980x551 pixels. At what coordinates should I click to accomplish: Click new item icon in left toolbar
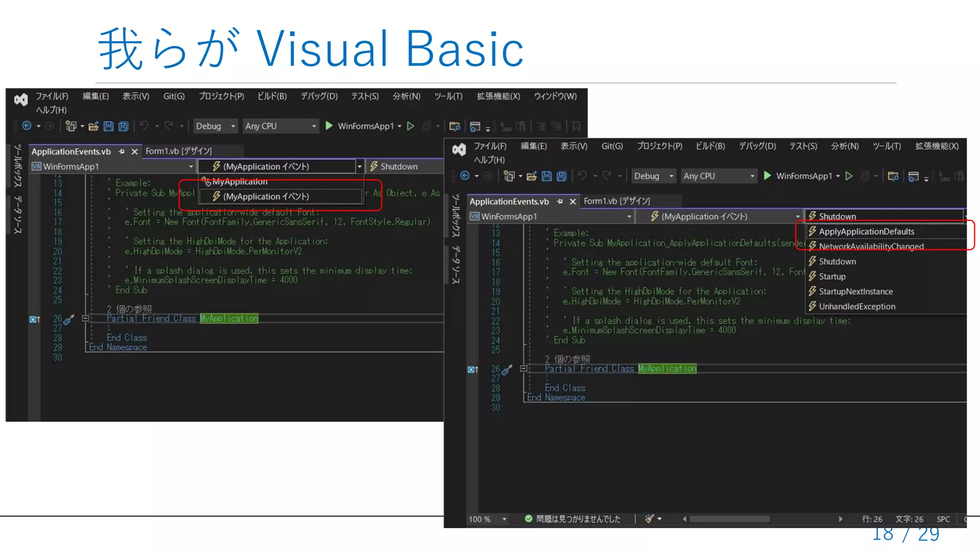tap(71, 126)
